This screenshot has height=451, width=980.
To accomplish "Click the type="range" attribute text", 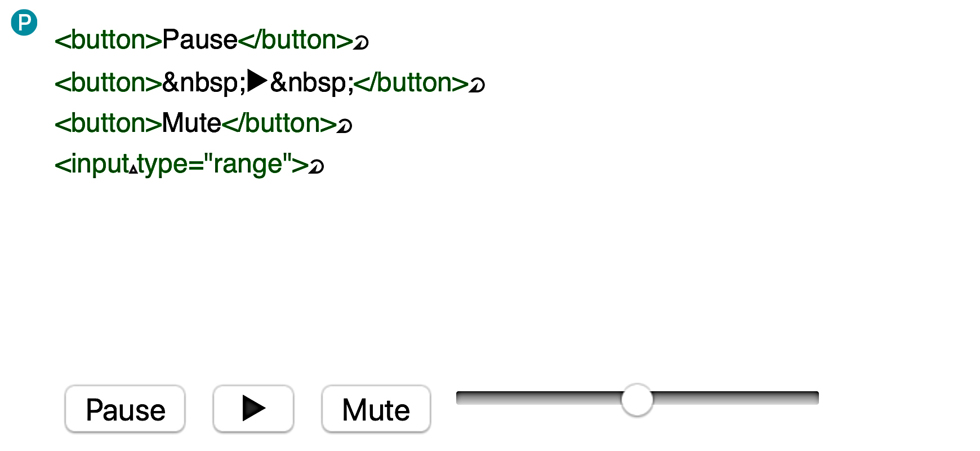I will click(x=223, y=165).
